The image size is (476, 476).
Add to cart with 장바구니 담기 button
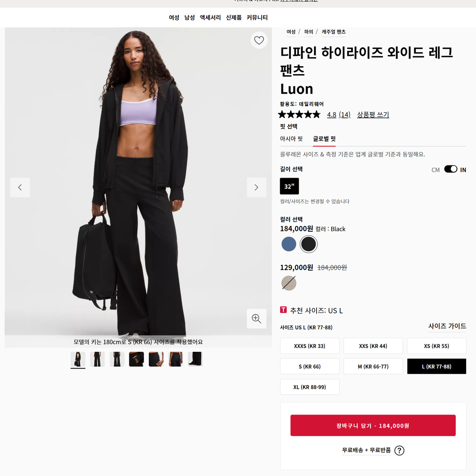pos(373,426)
